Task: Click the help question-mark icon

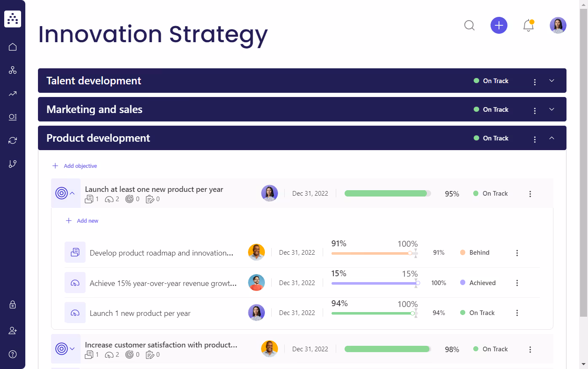Action: [12, 354]
